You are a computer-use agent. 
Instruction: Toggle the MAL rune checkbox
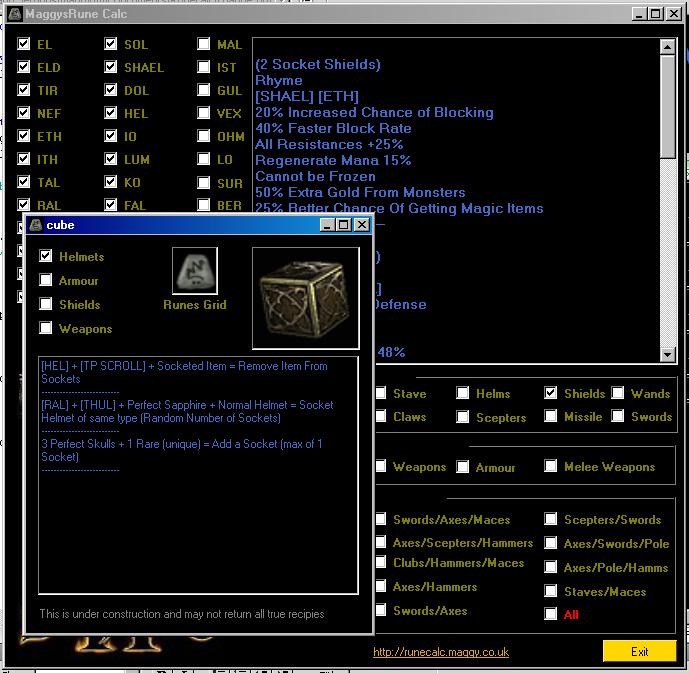[x=204, y=45]
